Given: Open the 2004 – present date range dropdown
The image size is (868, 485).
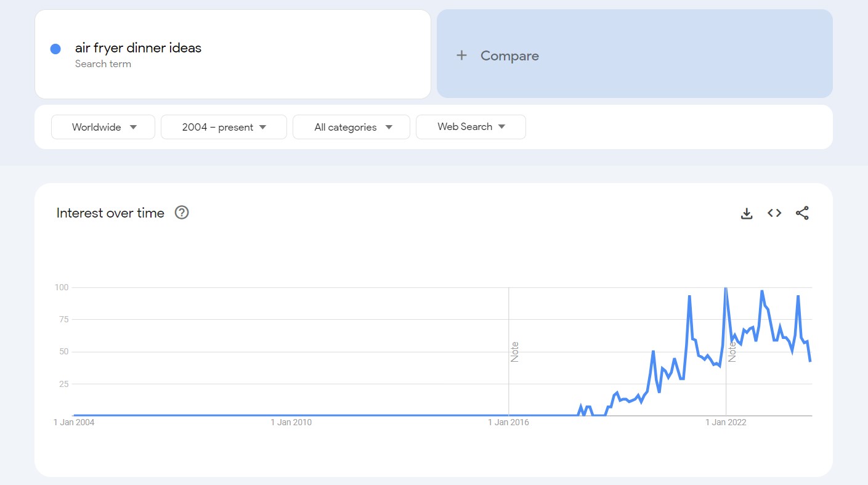Looking at the screenshot, I should 224,127.
